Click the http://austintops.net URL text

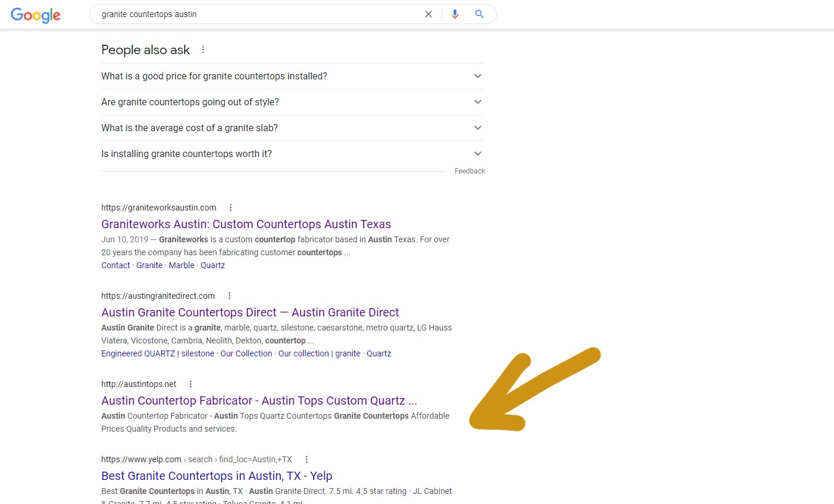point(139,384)
